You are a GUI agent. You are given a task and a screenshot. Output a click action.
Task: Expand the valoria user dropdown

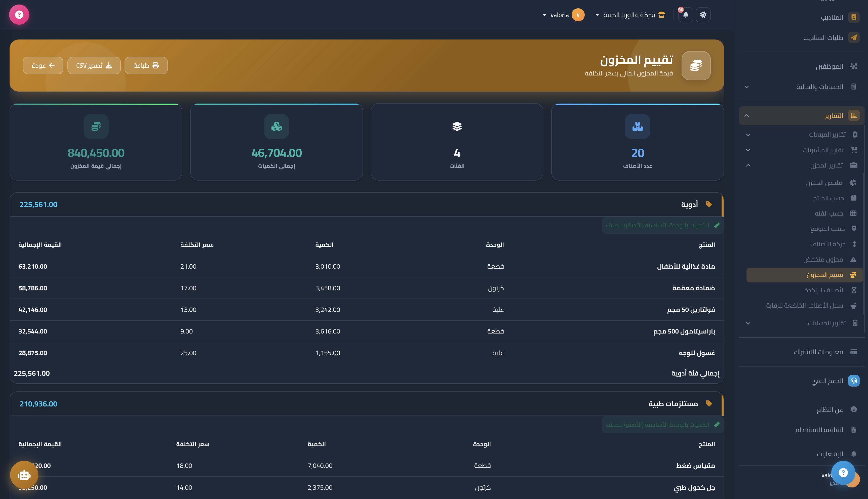click(563, 15)
